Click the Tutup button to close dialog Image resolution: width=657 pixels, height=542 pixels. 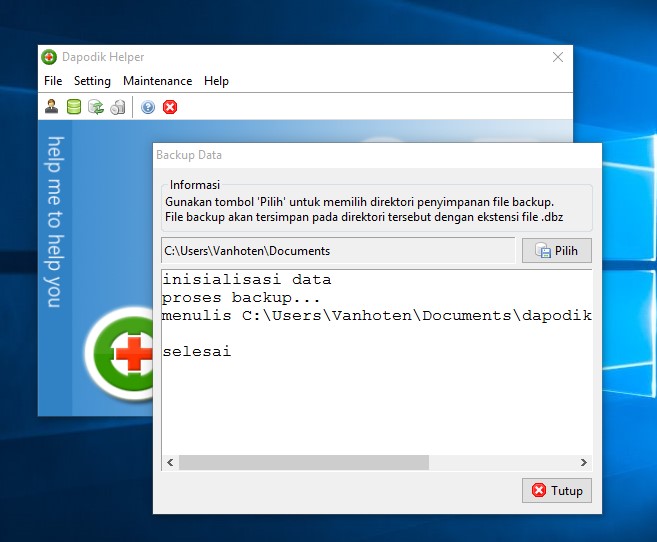(x=556, y=490)
